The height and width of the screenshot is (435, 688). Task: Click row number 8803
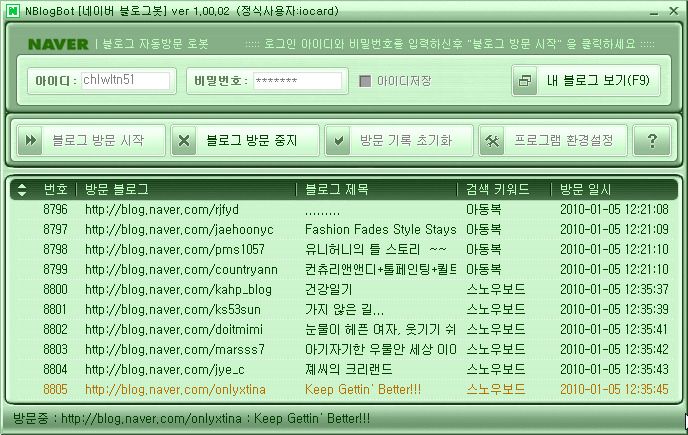(x=55, y=349)
